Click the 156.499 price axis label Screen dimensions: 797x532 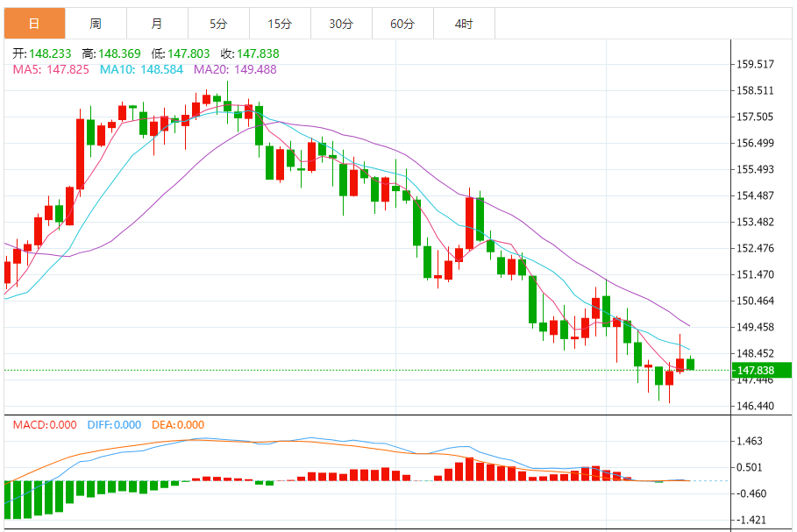[755, 143]
